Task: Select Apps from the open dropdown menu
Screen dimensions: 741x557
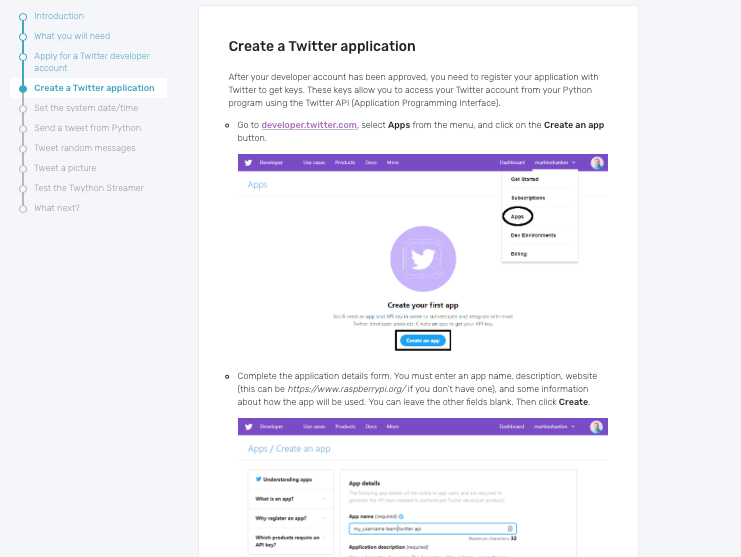Action: pos(518,216)
